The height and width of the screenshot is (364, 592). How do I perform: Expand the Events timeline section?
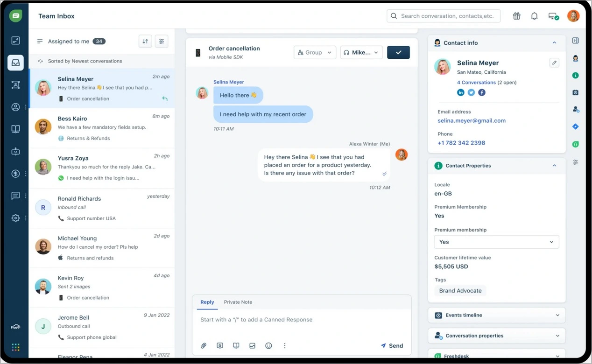click(496, 315)
